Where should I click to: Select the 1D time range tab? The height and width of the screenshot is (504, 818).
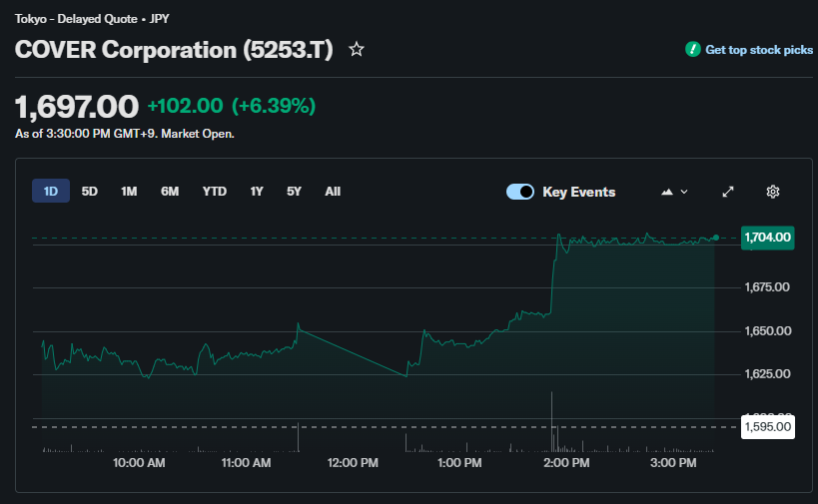[x=51, y=192]
